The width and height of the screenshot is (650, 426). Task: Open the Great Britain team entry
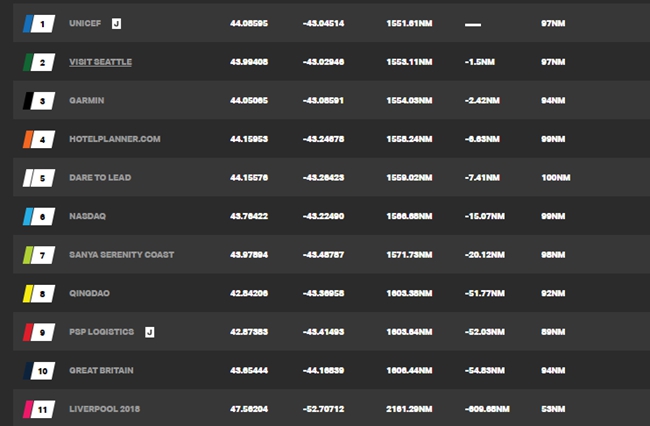pos(101,370)
